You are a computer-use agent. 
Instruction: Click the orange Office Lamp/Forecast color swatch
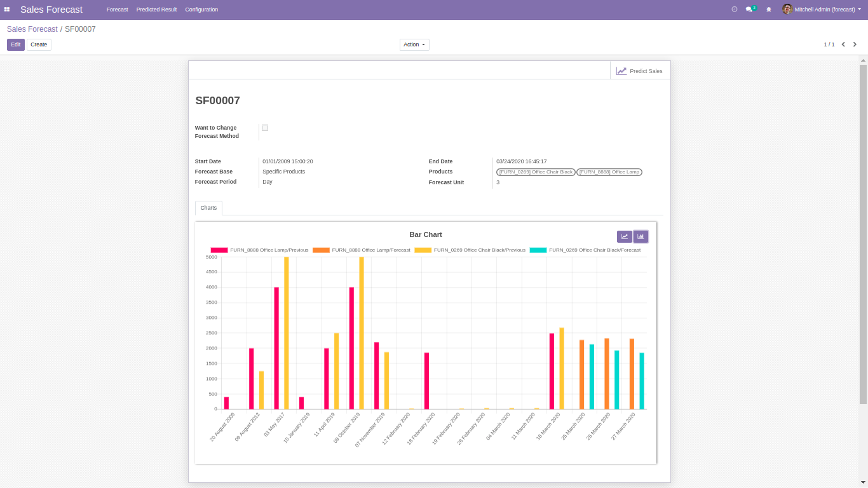[321, 250]
